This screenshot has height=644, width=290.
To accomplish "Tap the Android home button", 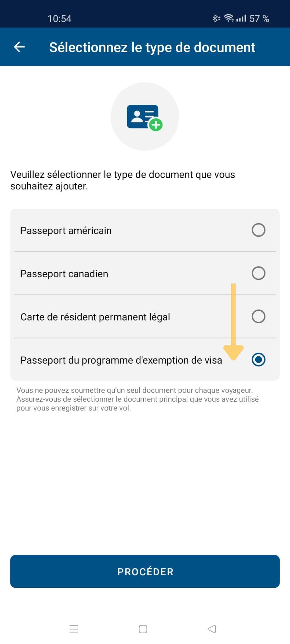I will click(x=143, y=629).
